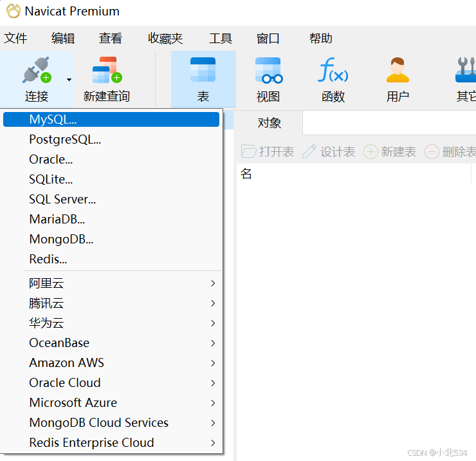Open the 文件 menu

point(15,38)
